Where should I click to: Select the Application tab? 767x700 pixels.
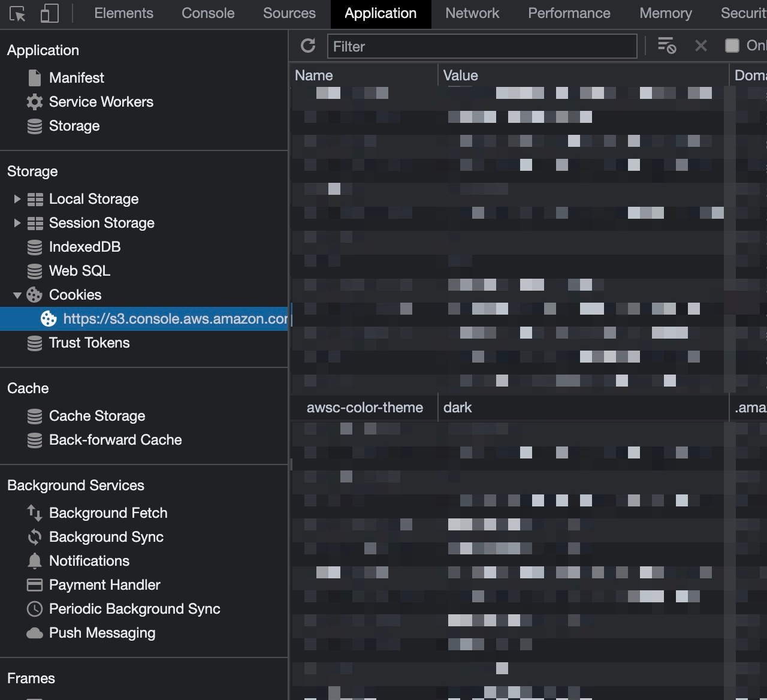[381, 14]
